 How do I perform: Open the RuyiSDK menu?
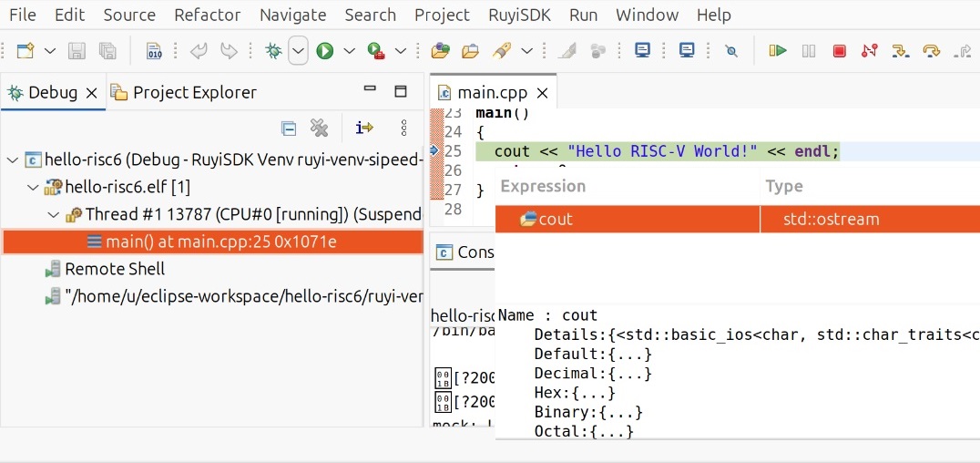(519, 15)
